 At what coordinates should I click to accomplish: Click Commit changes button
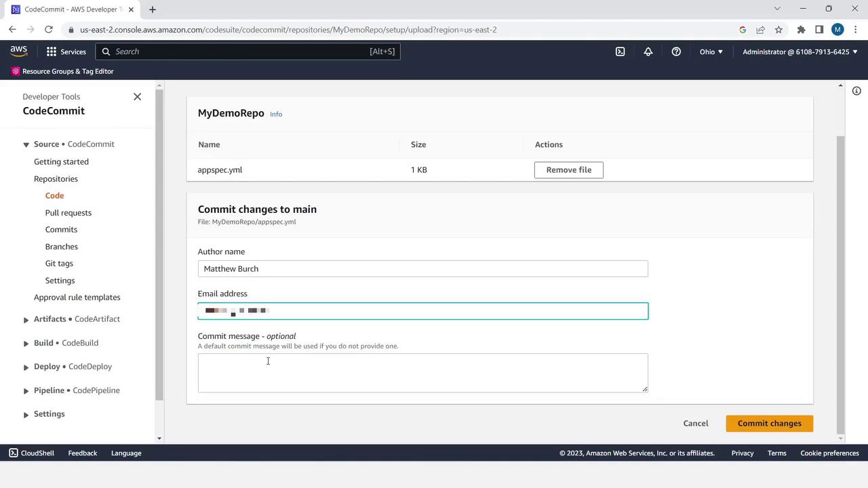(x=769, y=424)
